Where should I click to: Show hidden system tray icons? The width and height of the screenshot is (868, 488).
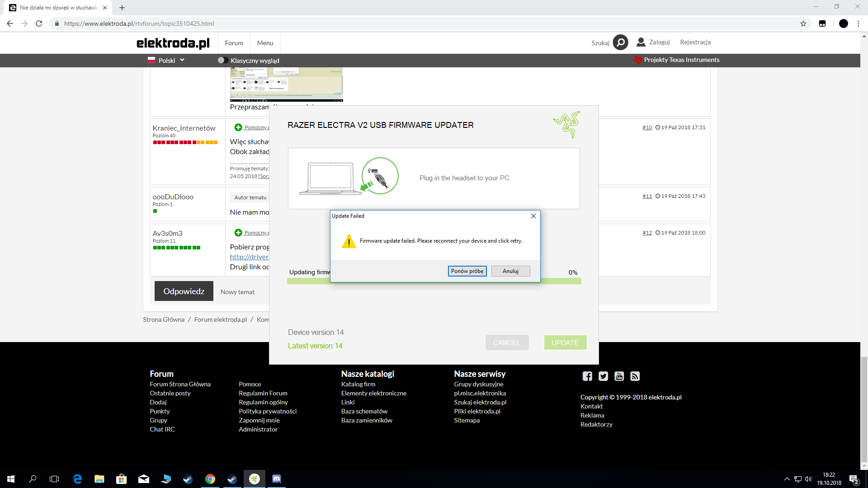click(787, 479)
